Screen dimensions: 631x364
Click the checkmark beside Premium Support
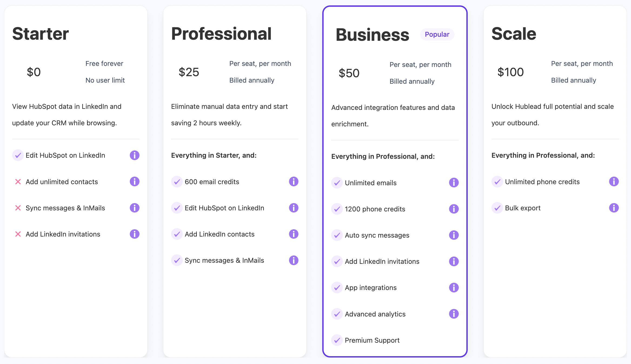(x=337, y=340)
